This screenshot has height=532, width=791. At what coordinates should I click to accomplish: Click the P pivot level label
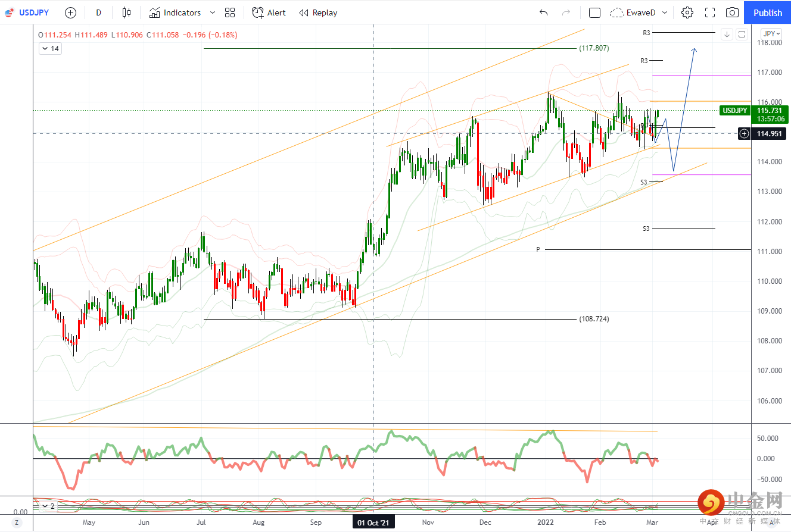(x=538, y=249)
